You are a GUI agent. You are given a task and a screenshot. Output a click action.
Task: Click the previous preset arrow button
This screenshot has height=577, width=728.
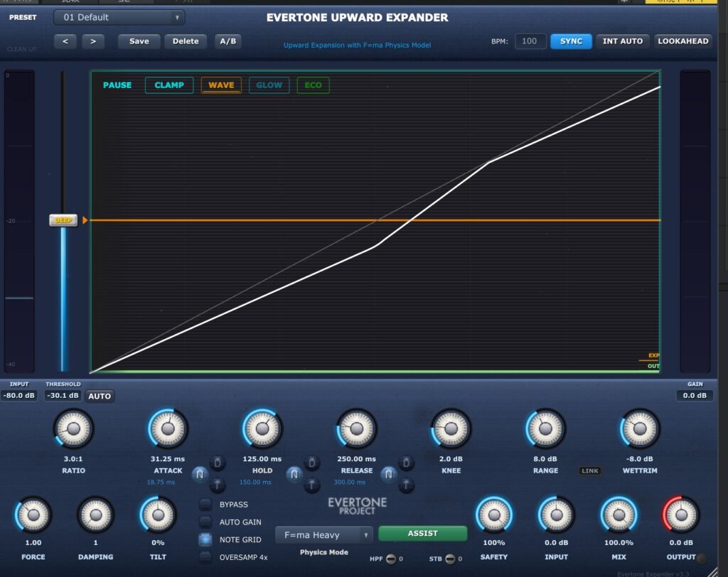(65, 41)
